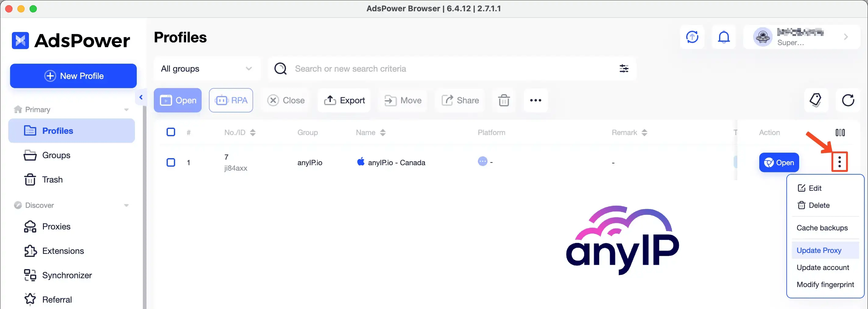
Task: Click the trash icon in the toolbar
Action: click(x=503, y=100)
